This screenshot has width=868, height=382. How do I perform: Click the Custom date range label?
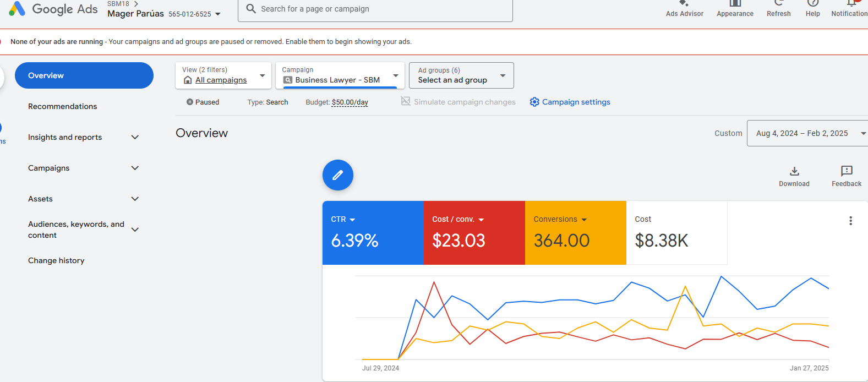pos(728,133)
